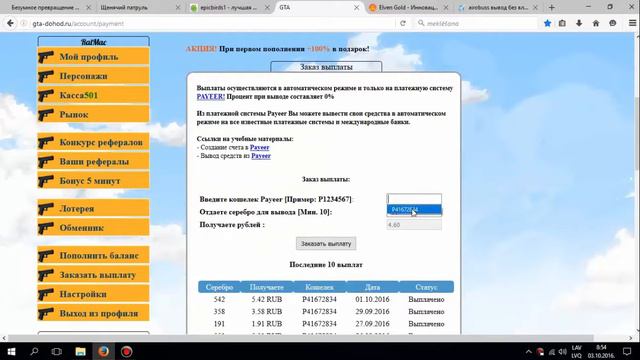Open Payeer link for Вывод средств
Image resolution: width=640 pixels, height=360 pixels.
click(x=261, y=156)
